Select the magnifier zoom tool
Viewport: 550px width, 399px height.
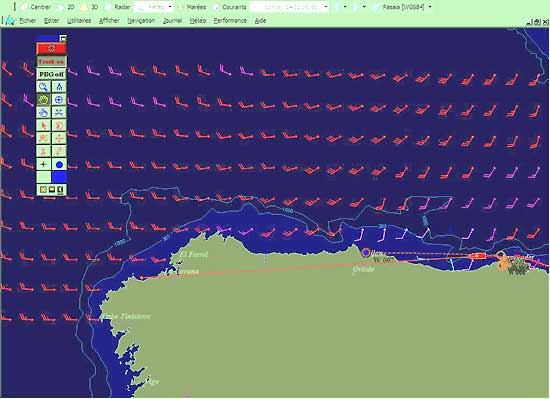[x=43, y=87]
